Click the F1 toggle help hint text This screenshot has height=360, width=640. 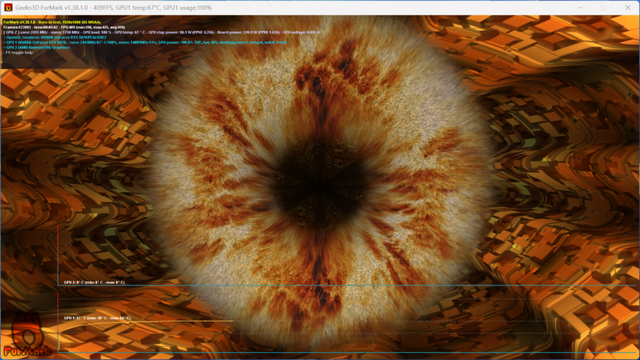18,52
